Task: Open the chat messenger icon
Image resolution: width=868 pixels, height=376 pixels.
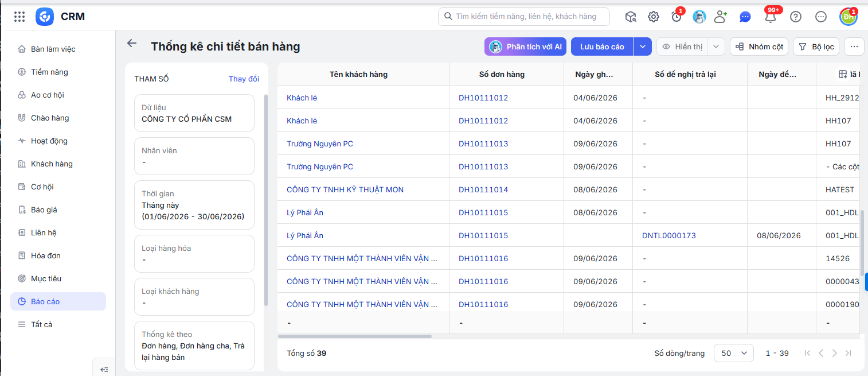Action: pyautogui.click(x=745, y=17)
